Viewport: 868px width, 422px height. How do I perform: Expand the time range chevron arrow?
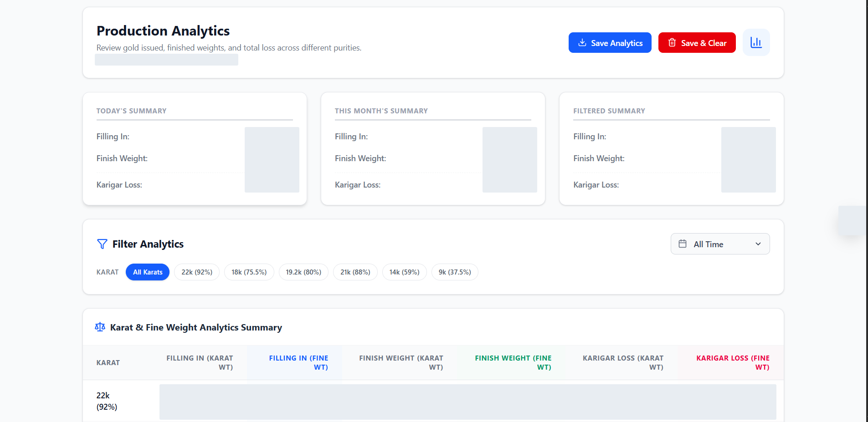758,244
